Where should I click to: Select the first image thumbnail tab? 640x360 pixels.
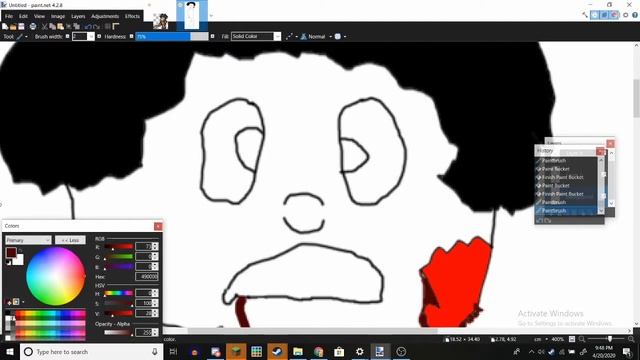tap(160, 21)
